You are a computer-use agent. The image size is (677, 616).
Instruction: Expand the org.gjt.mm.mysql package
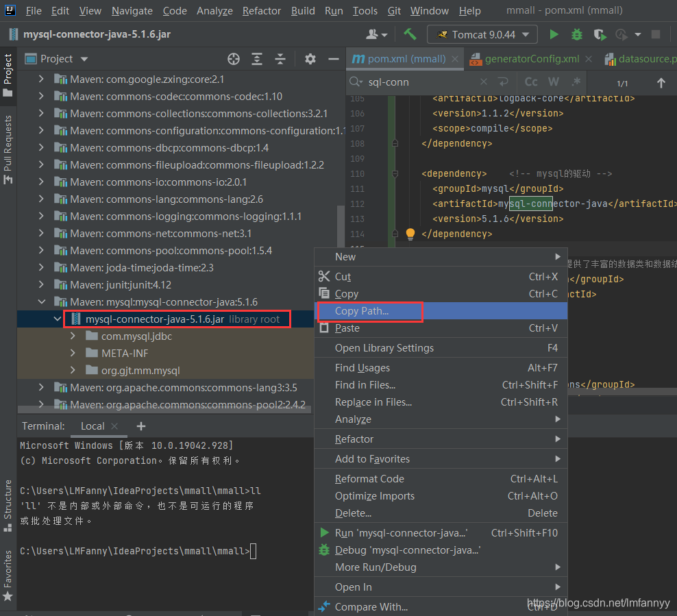(73, 371)
